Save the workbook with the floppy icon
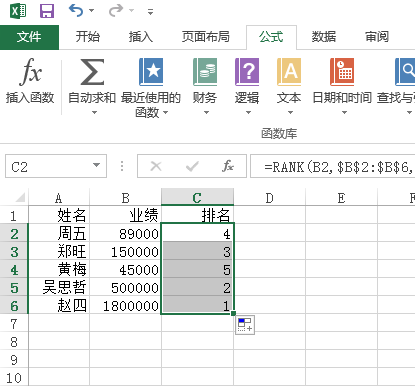 47,11
